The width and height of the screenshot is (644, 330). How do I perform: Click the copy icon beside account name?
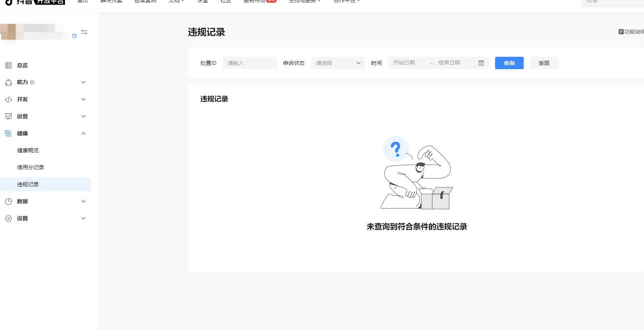pos(74,36)
